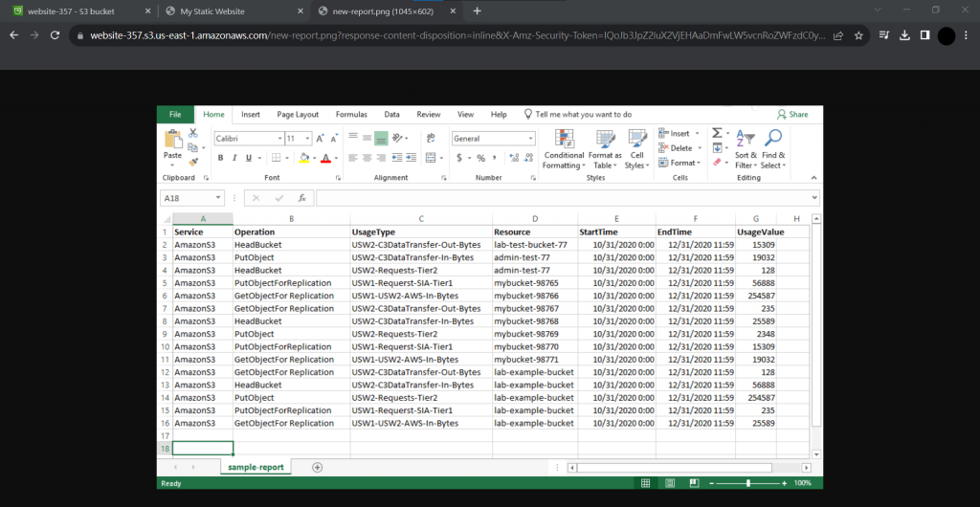Expand the Name Box A18 dropdown
Screen dimensions: 980x507
click(x=218, y=198)
